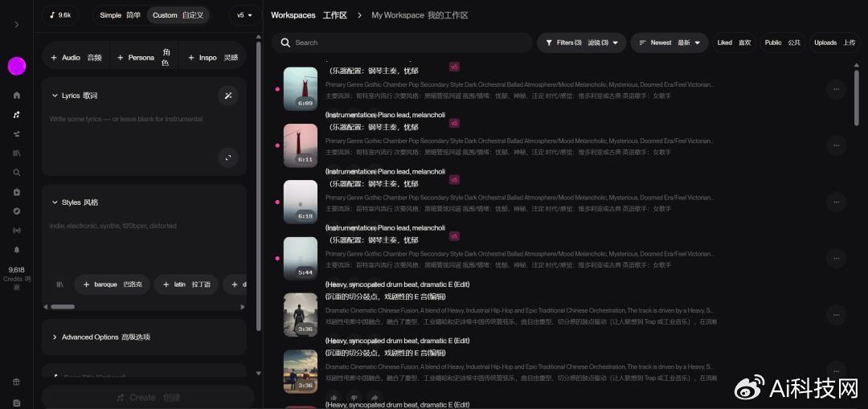Expand the collapsed left sidebar arrow
This screenshot has width=868, height=409.
(17, 24)
